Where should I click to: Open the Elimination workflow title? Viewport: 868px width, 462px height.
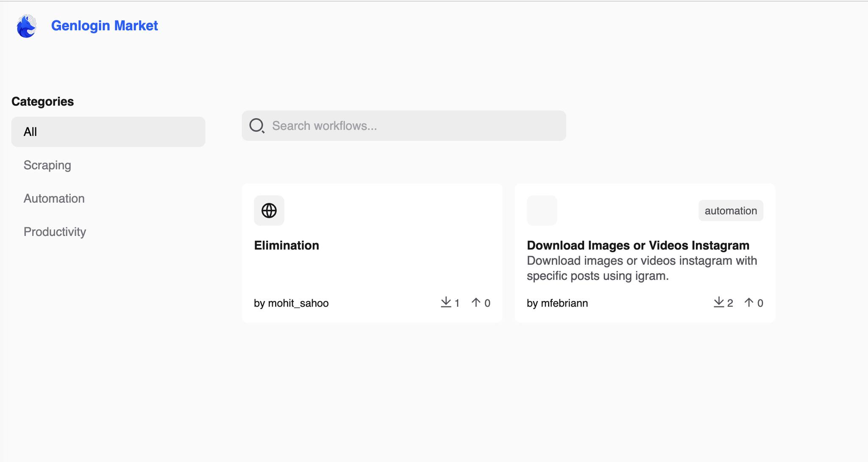(287, 246)
